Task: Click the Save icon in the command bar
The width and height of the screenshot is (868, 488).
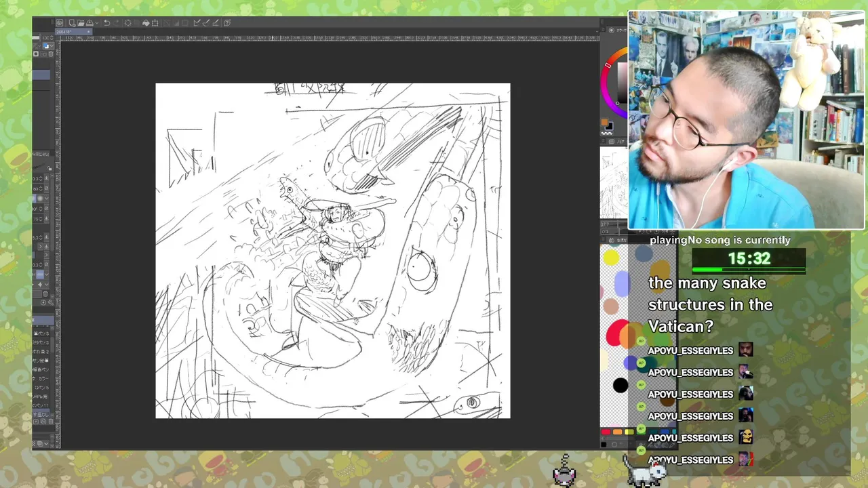Action: (x=90, y=23)
